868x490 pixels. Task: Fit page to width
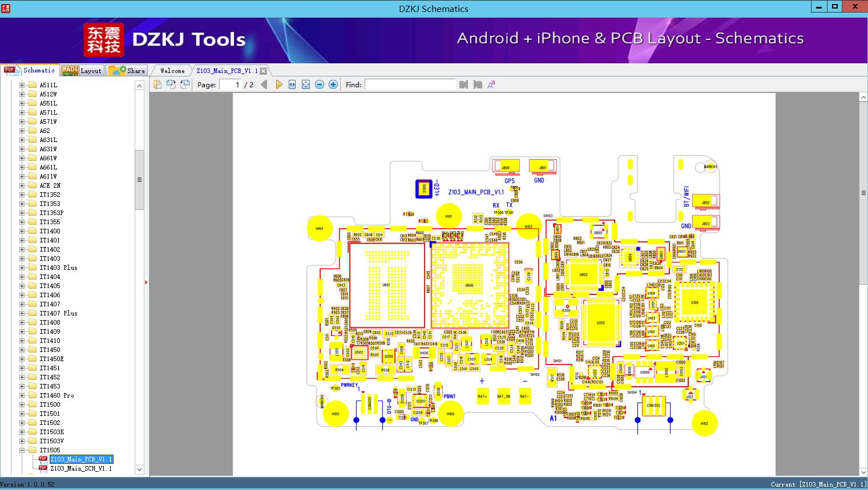(292, 84)
